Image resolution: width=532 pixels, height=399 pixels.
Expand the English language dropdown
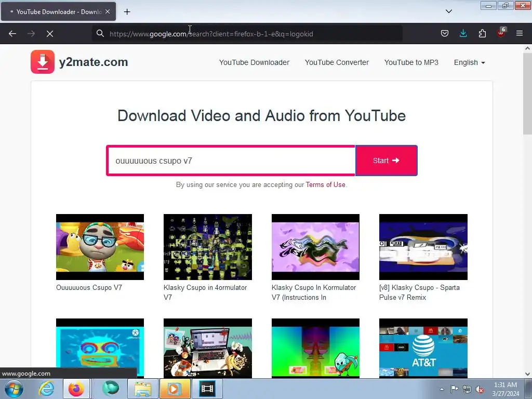469,62
